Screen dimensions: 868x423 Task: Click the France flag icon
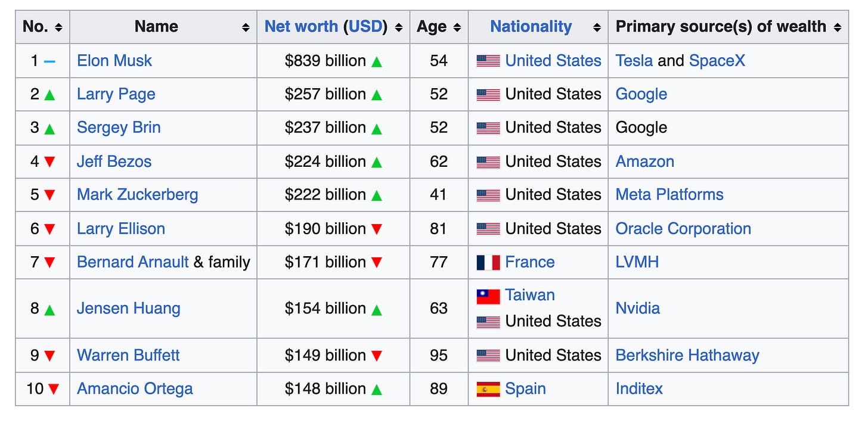(488, 263)
